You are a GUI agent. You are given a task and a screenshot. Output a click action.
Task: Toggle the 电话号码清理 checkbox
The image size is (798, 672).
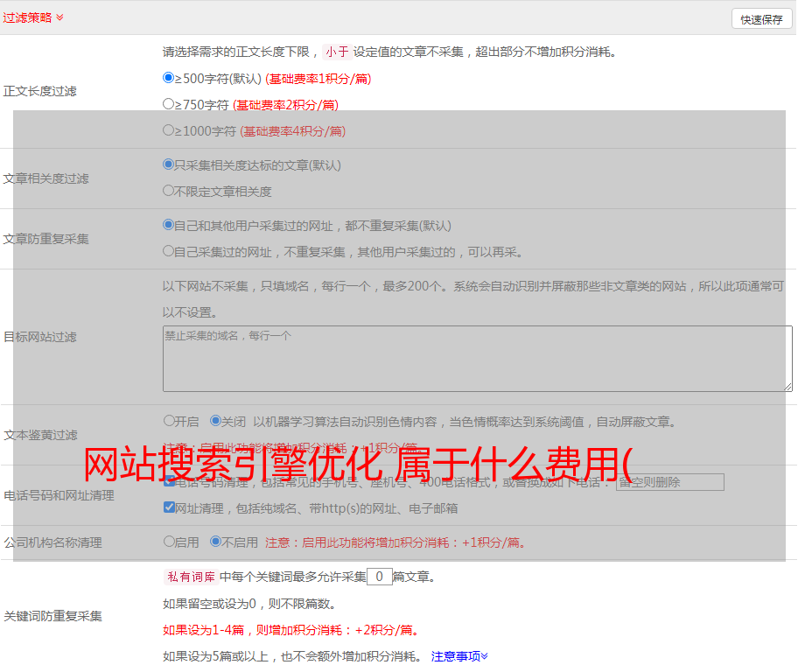point(169,481)
